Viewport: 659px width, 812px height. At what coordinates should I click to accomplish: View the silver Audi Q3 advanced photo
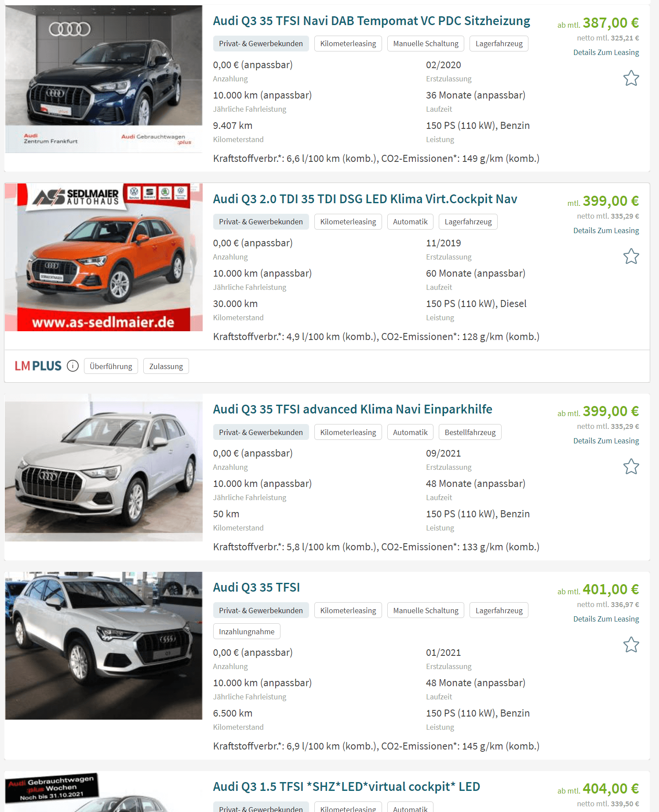(104, 468)
